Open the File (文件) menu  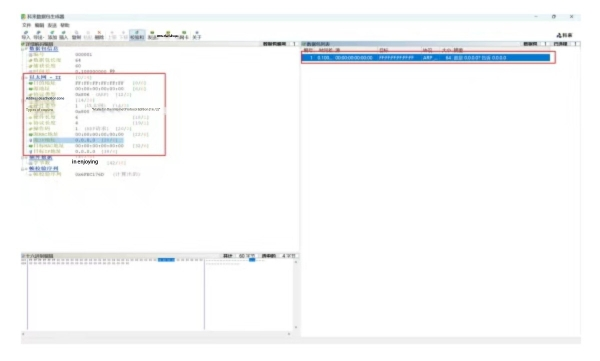tap(26, 25)
